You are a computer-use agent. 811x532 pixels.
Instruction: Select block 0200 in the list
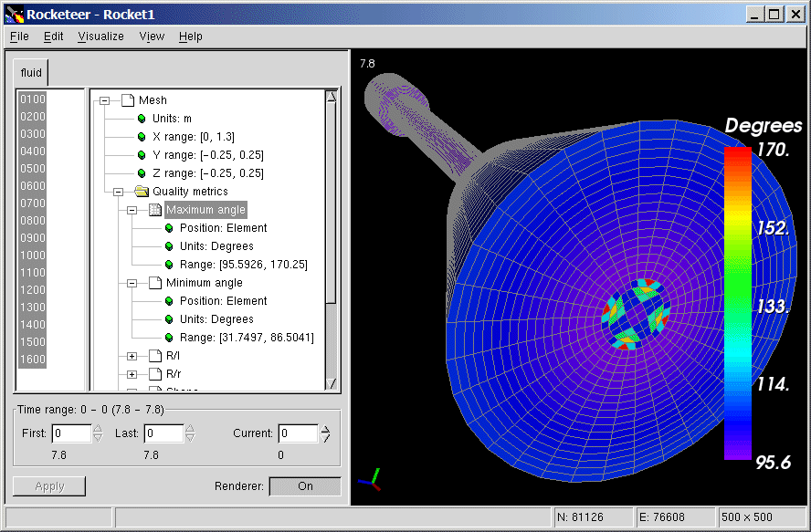tap(33, 116)
